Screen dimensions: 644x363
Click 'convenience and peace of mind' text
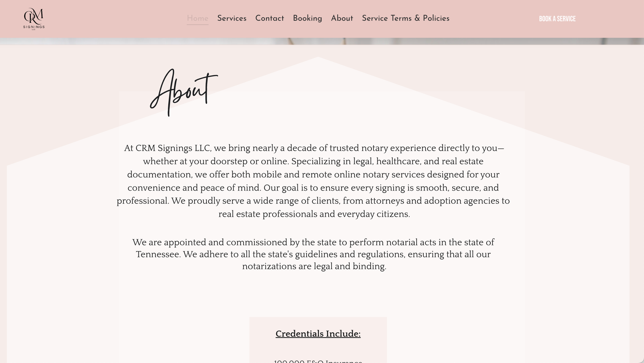[194, 188]
